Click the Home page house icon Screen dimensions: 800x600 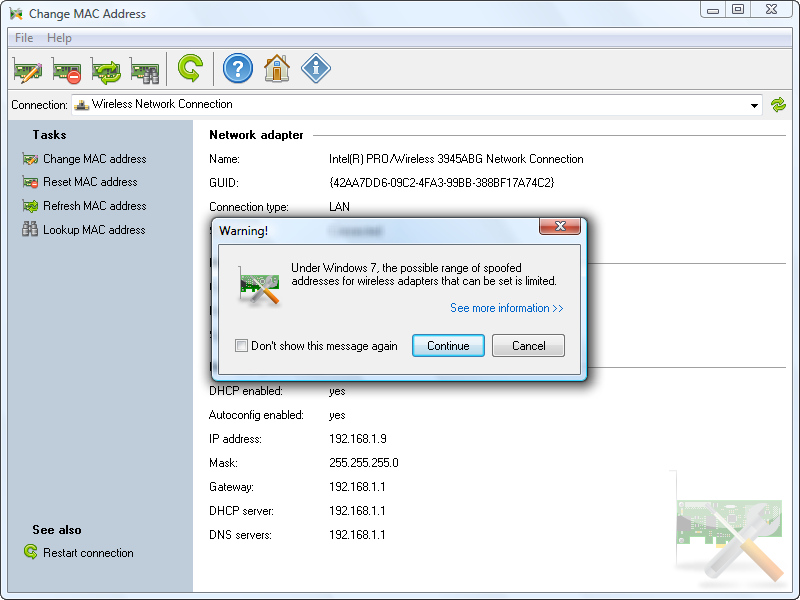pyautogui.click(x=277, y=69)
